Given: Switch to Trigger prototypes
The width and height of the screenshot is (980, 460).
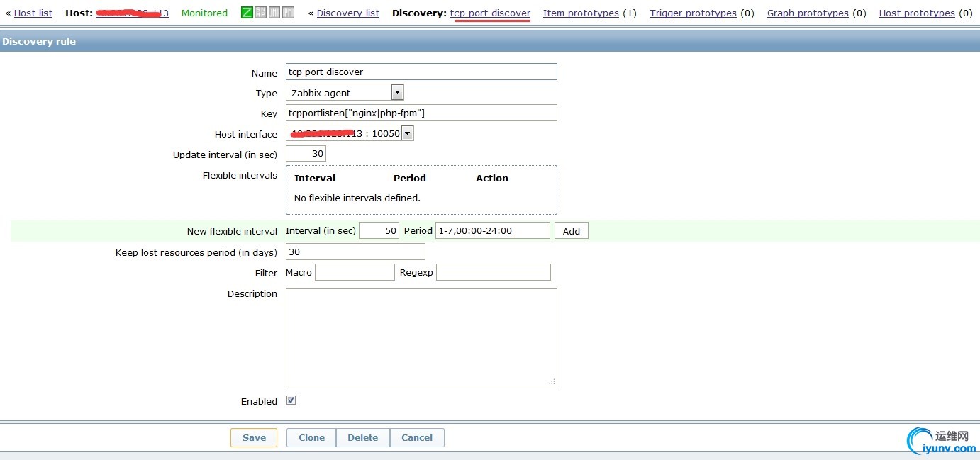Looking at the screenshot, I should pos(693,13).
